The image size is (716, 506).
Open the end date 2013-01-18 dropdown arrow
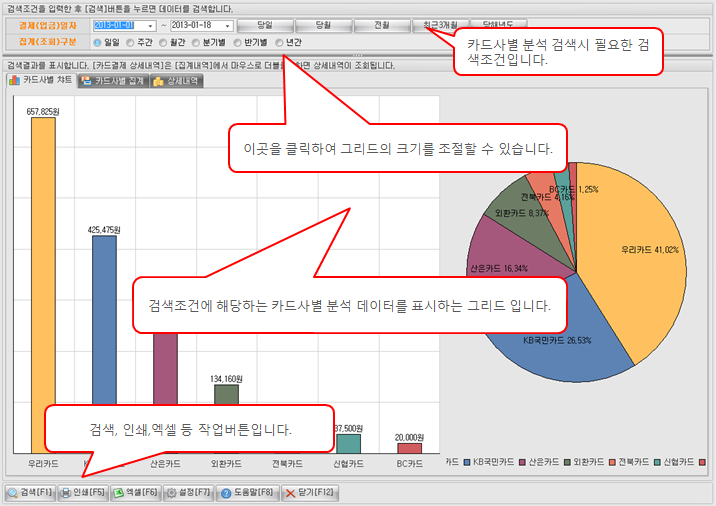[x=227, y=26]
